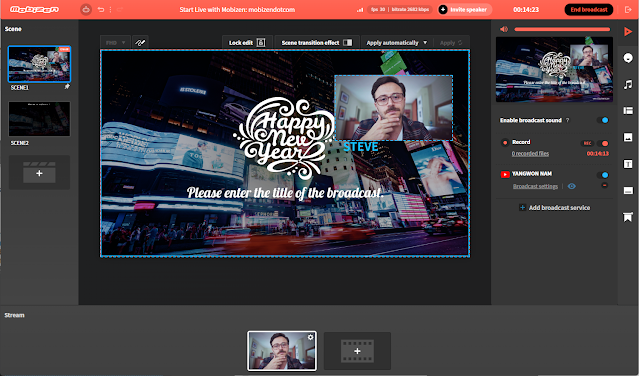Screen dimensions: 639x376
Task: Toggle Scene transition effect switch
Action: [x=348, y=42]
